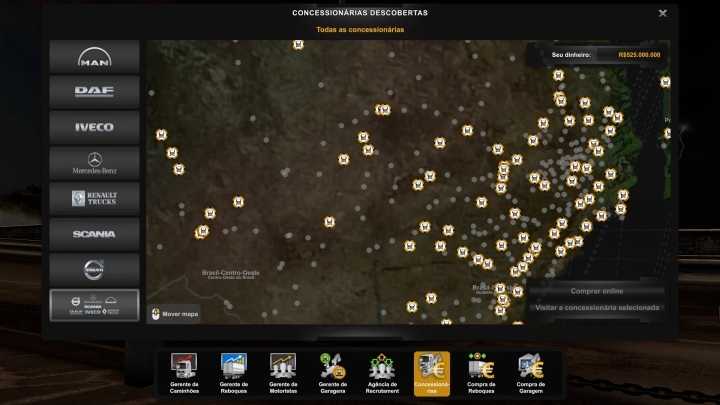Viewport: 720px width, 405px height.
Task: Click the Comprar online button
Action: point(596,291)
